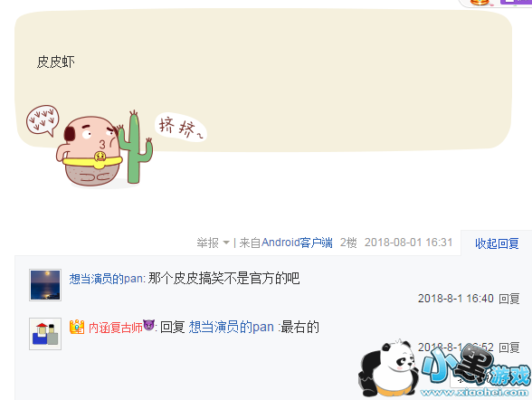The height and width of the screenshot is (400, 532).
Task: Reply to the 16:40 comment via 回复
Action: tap(509, 299)
